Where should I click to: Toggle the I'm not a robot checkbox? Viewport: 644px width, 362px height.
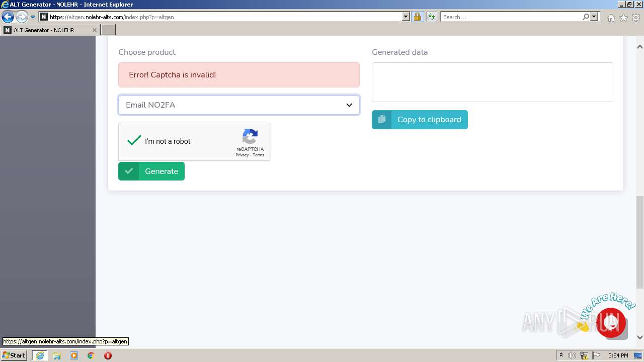(x=134, y=141)
